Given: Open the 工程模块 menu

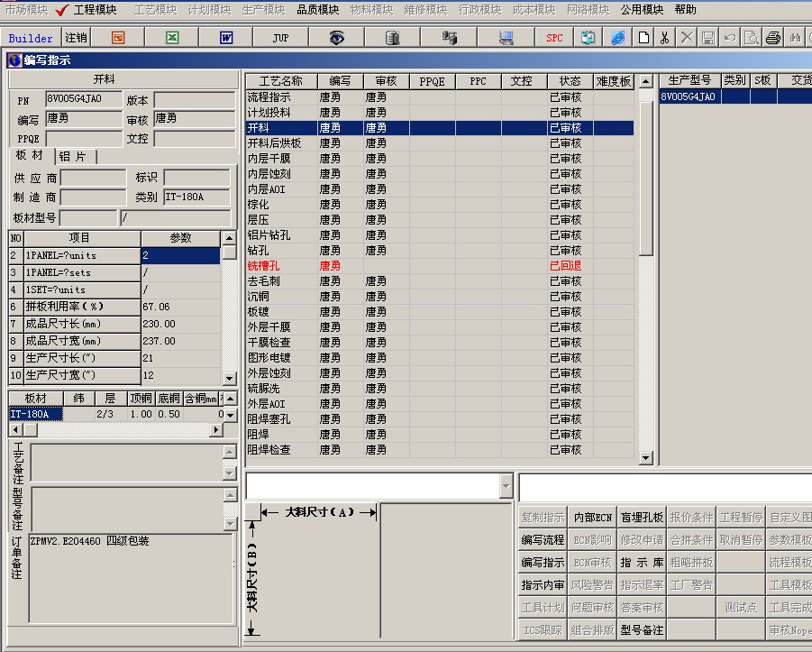Looking at the screenshot, I should click(96, 10).
